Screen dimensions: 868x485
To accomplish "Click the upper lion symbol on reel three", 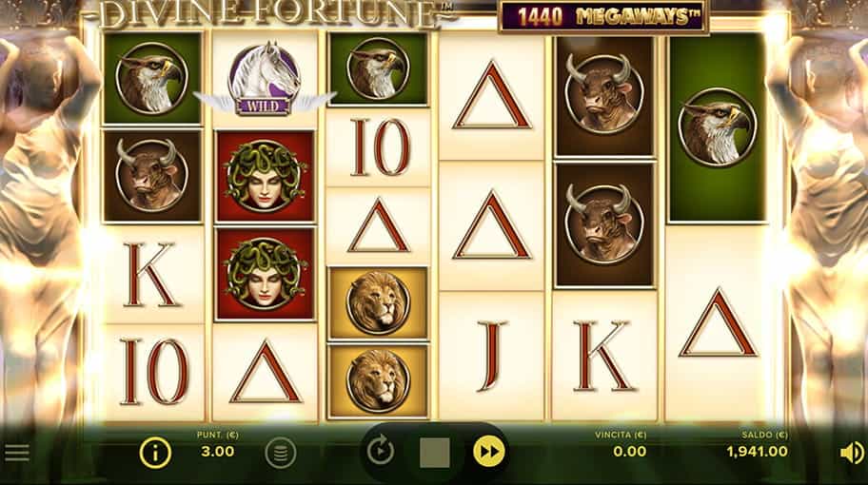I will [378, 302].
